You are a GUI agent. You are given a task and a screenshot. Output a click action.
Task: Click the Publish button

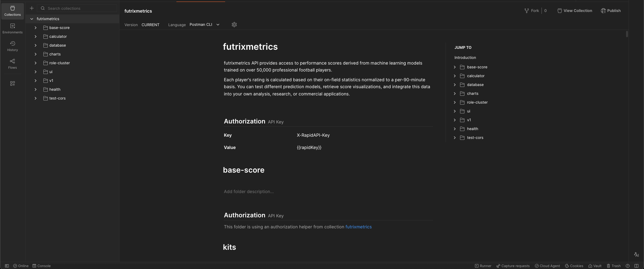(611, 11)
